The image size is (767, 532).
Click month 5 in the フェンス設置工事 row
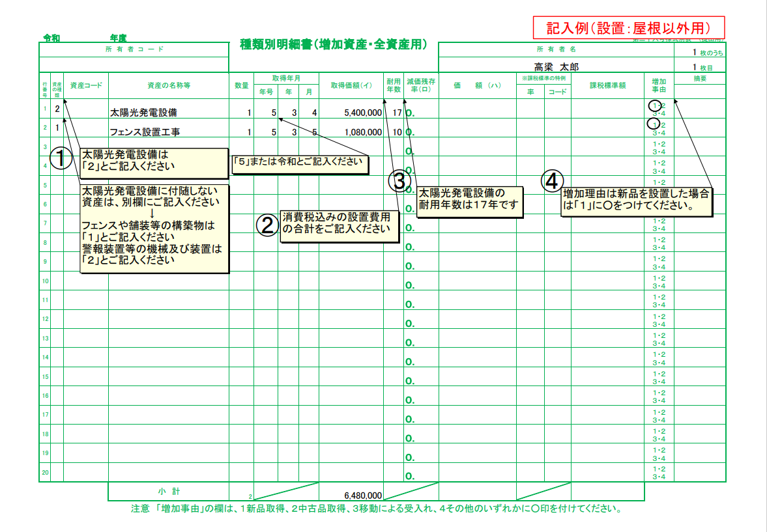315,132
